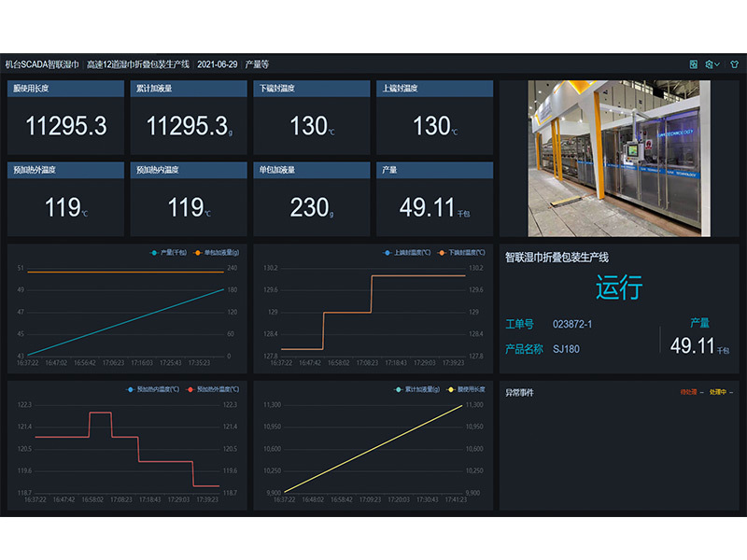Select the 预加热外温度 card header

point(65,170)
